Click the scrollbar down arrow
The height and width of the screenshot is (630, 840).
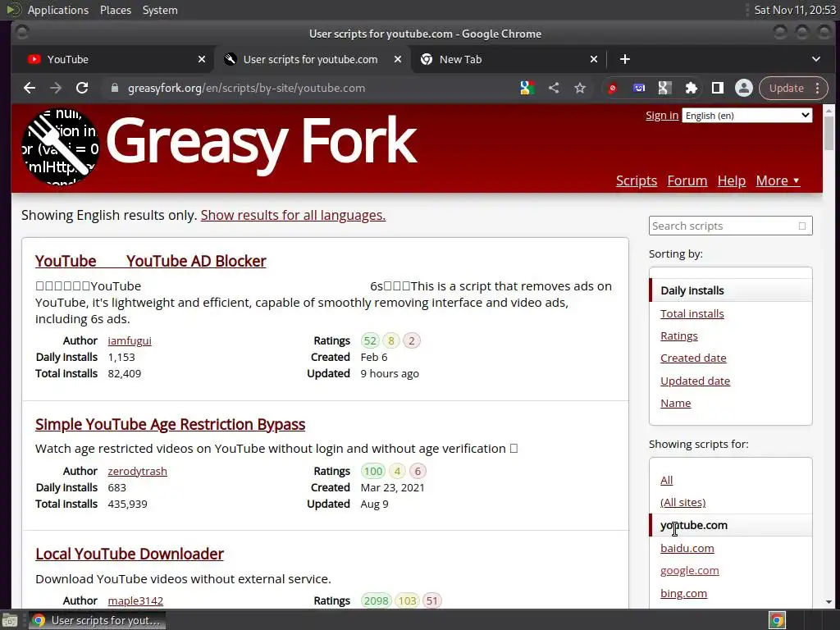829,602
